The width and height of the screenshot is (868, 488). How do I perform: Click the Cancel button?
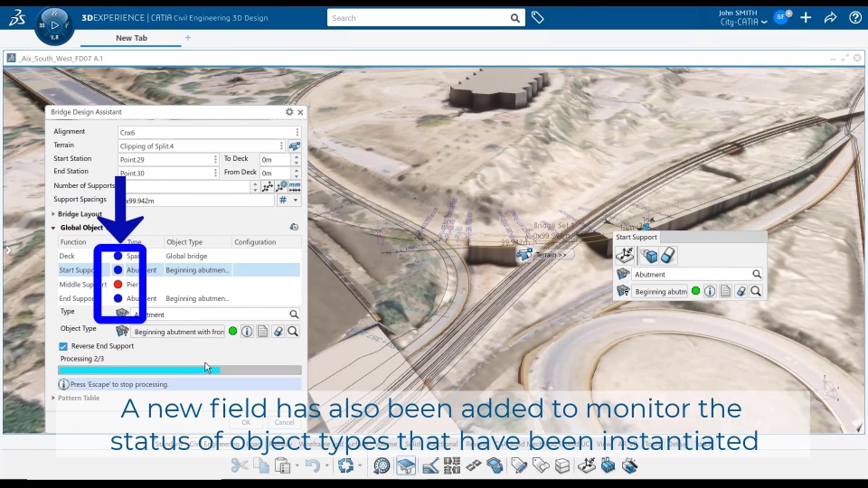coord(284,422)
